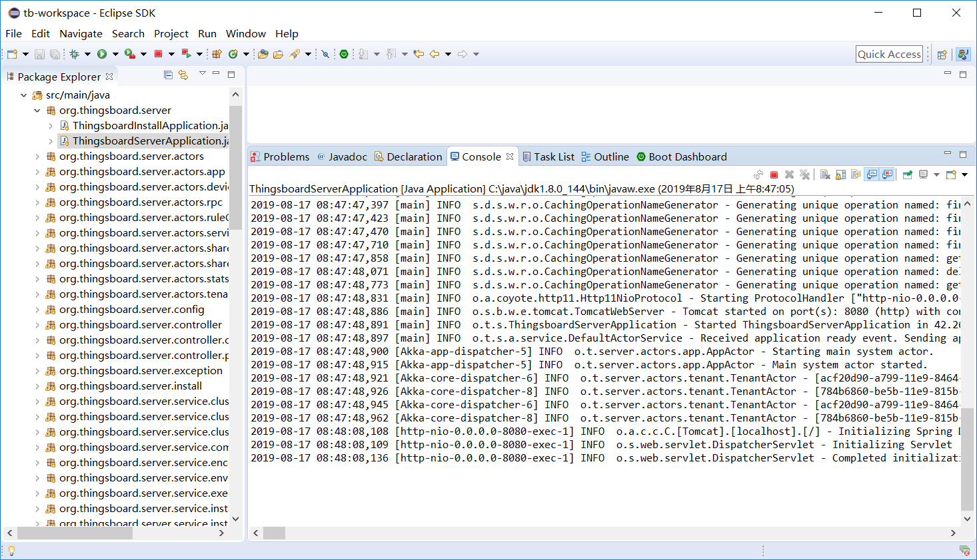Pin the Console view
Viewport: 977px width, 560px height.
point(907,174)
